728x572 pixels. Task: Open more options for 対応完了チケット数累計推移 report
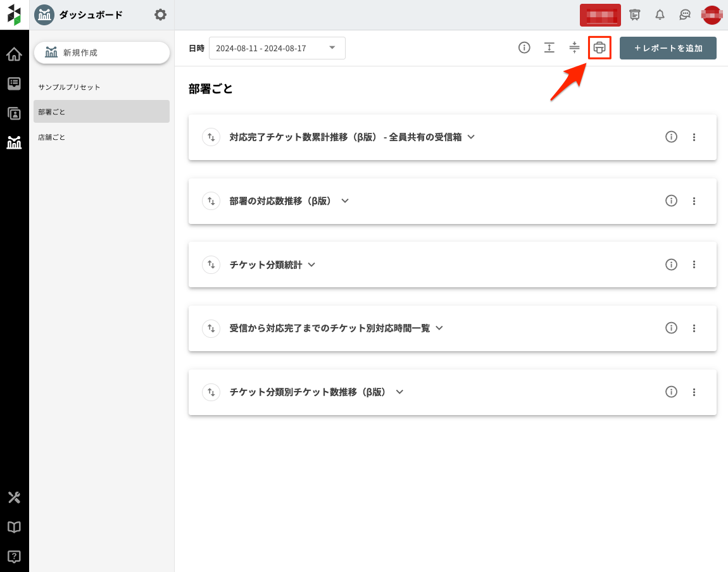[694, 137]
